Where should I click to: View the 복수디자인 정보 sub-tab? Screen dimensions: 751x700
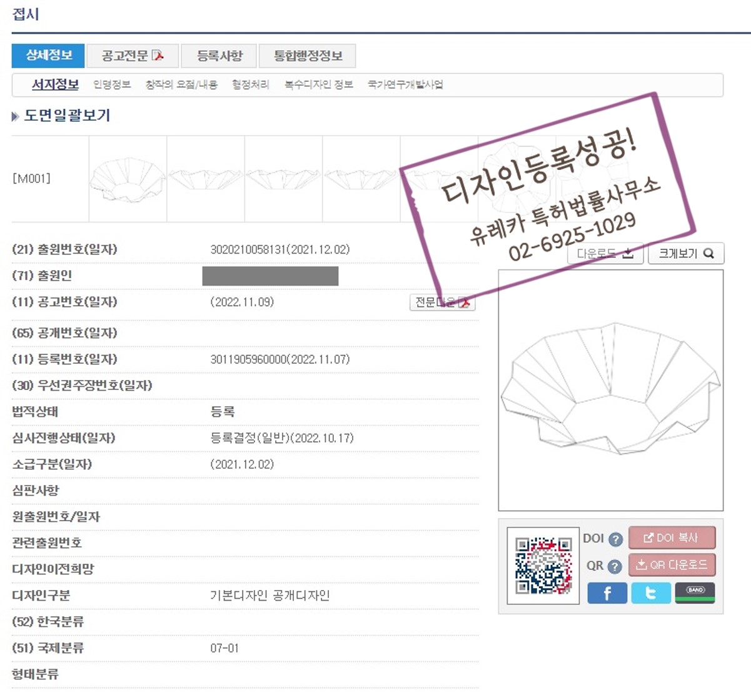[318, 84]
